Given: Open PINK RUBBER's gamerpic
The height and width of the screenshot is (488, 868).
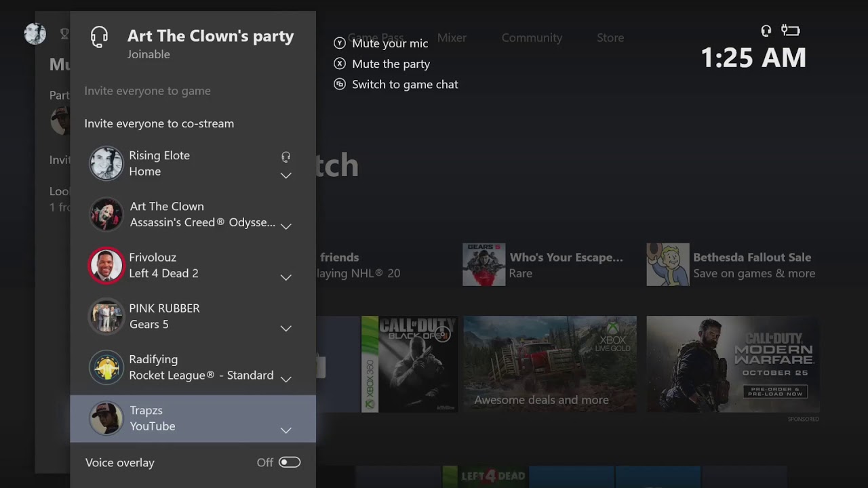Looking at the screenshot, I should tap(106, 316).
